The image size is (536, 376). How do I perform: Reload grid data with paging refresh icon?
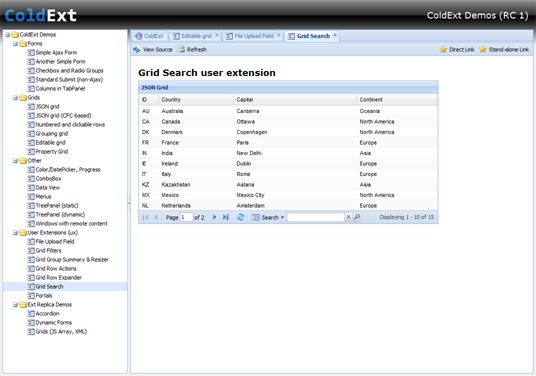(240, 217)
